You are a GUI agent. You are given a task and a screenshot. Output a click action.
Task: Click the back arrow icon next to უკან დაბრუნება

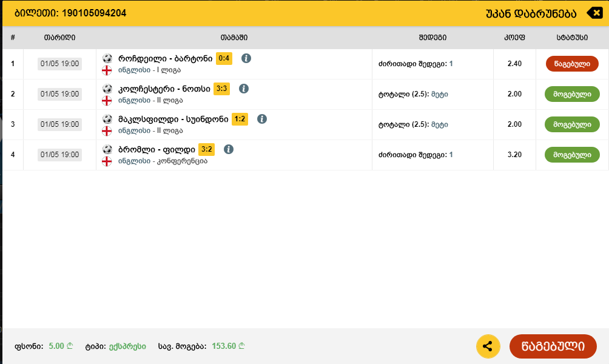[594, 13]
